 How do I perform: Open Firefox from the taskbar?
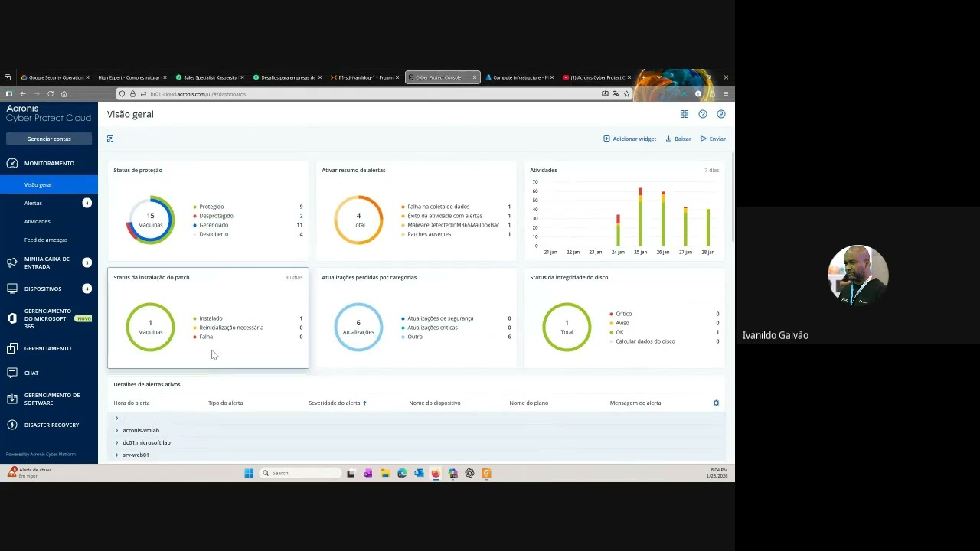(436, 473)
